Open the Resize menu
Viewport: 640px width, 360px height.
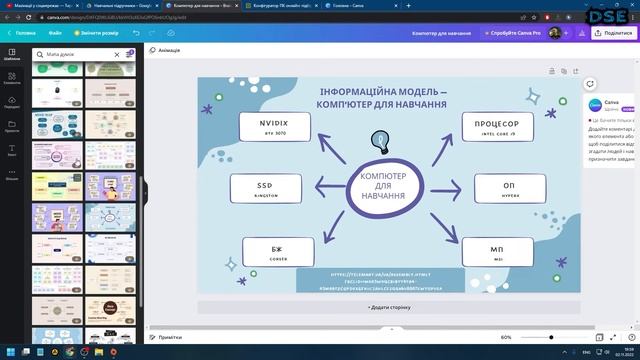(x=96, y=33)
